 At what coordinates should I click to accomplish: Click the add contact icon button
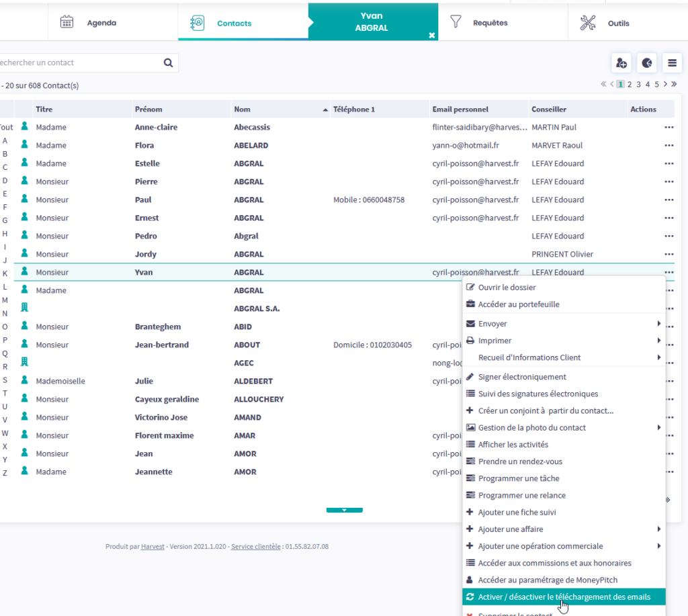click(621, 63)
